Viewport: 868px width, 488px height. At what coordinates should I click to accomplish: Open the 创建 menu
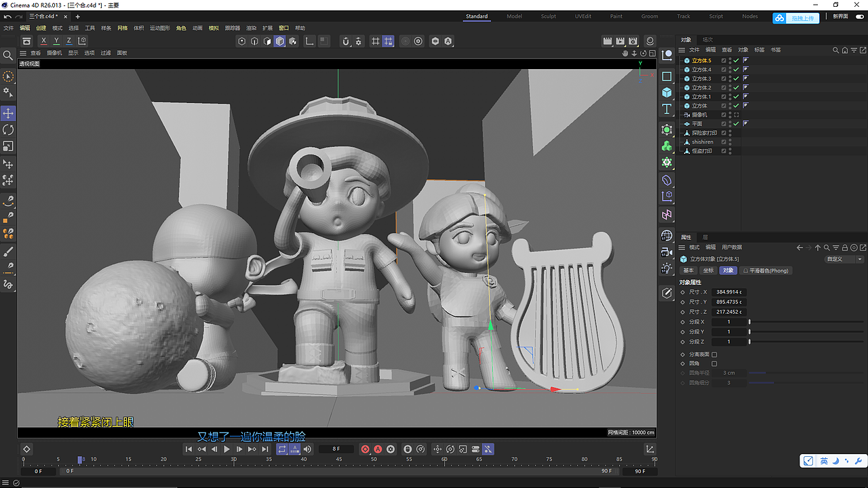(41, 28)
